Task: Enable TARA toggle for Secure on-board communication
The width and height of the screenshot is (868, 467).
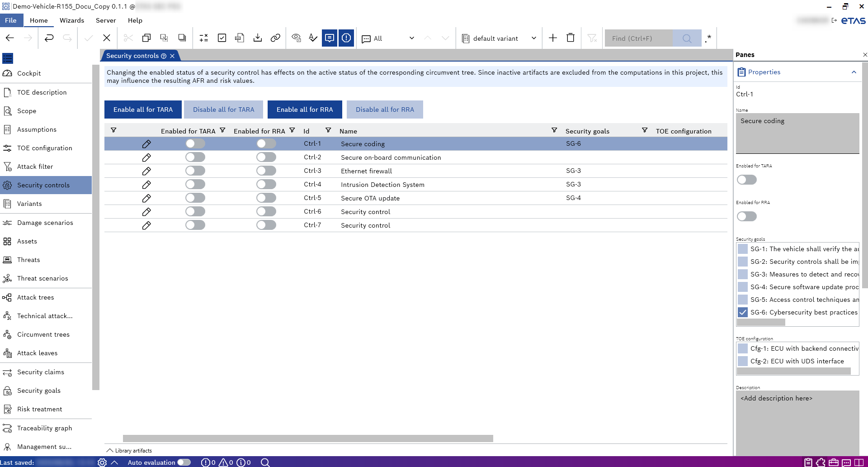Action: click(195, 157)
